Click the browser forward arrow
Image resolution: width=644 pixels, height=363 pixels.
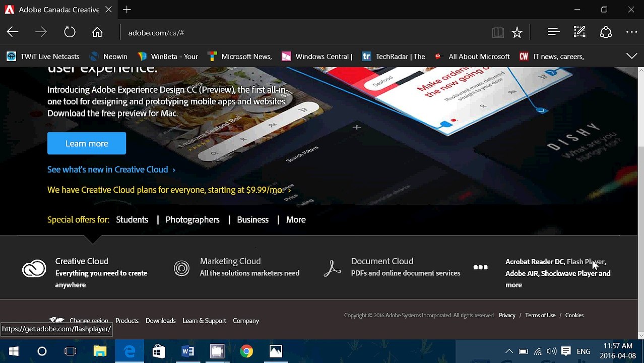tap(41, 32)
